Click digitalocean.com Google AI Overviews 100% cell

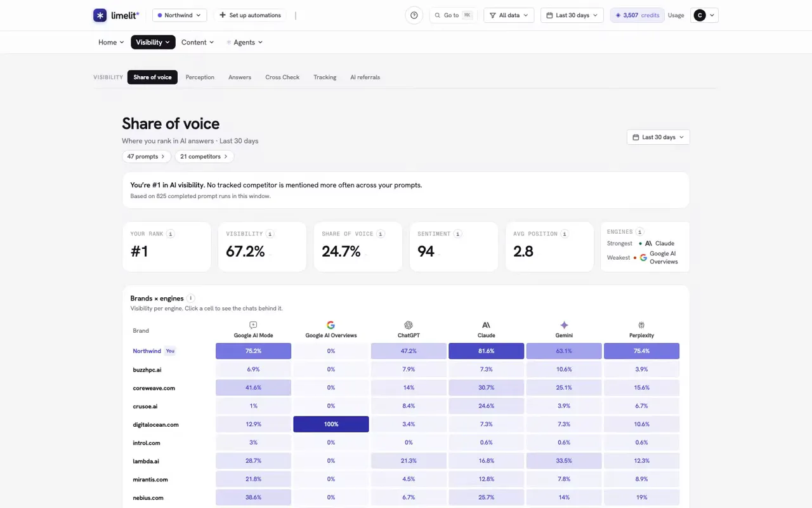(331, 424)
